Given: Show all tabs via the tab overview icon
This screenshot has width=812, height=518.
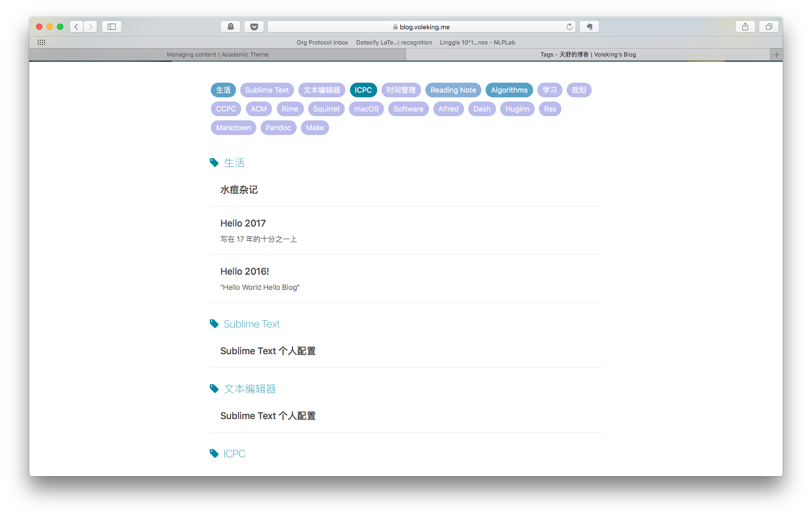Looking at the screenshot, I should (x=768, y=26).
